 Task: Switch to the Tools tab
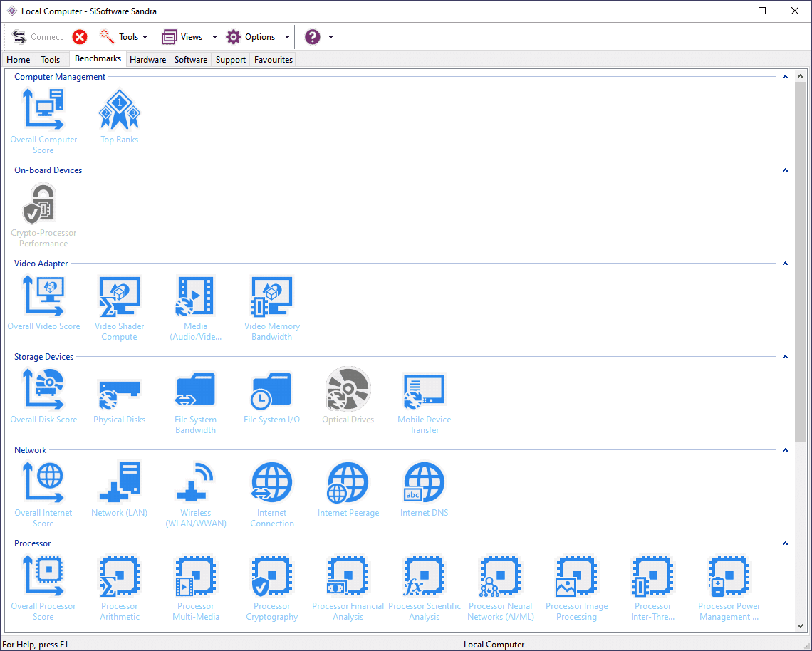click(x=51, y=60)
